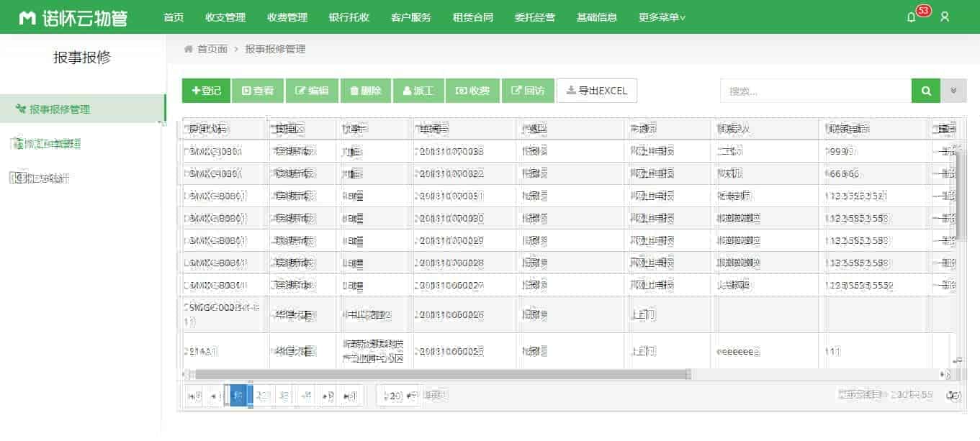This screenshot has height=441, width=980.
Task: Click the 登记 register button
Action: [206, 91]
